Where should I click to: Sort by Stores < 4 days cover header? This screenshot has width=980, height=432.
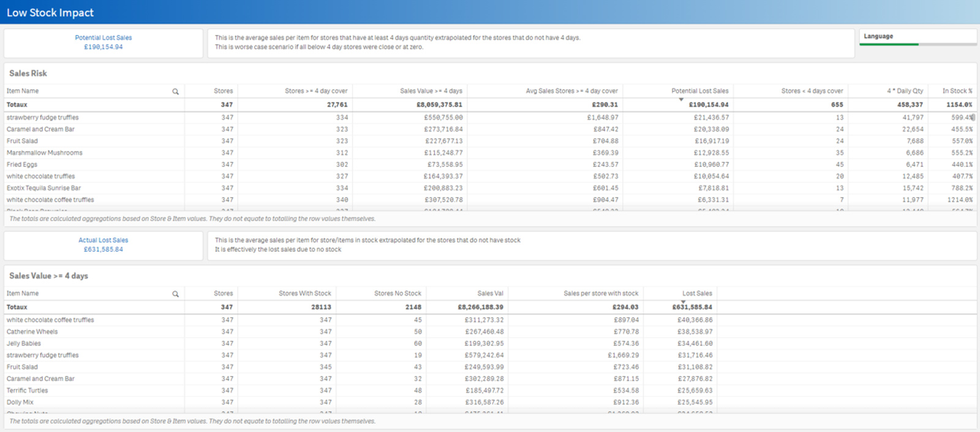tap(812, 91)
